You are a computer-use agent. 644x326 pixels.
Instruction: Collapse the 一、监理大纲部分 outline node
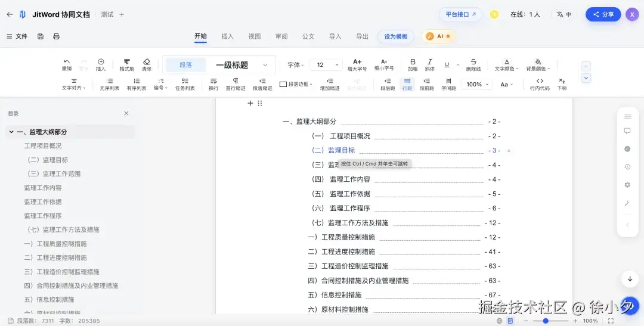point(11,132)
